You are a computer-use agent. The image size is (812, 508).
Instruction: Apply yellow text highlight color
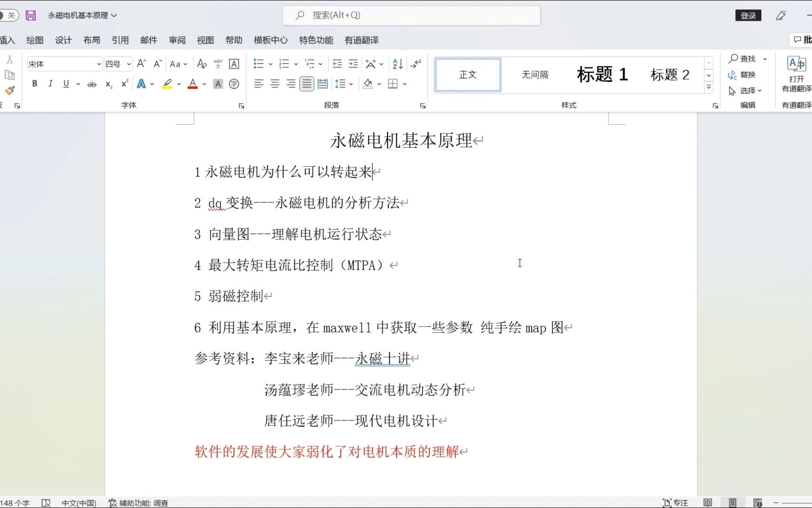(x=167, y=84)
